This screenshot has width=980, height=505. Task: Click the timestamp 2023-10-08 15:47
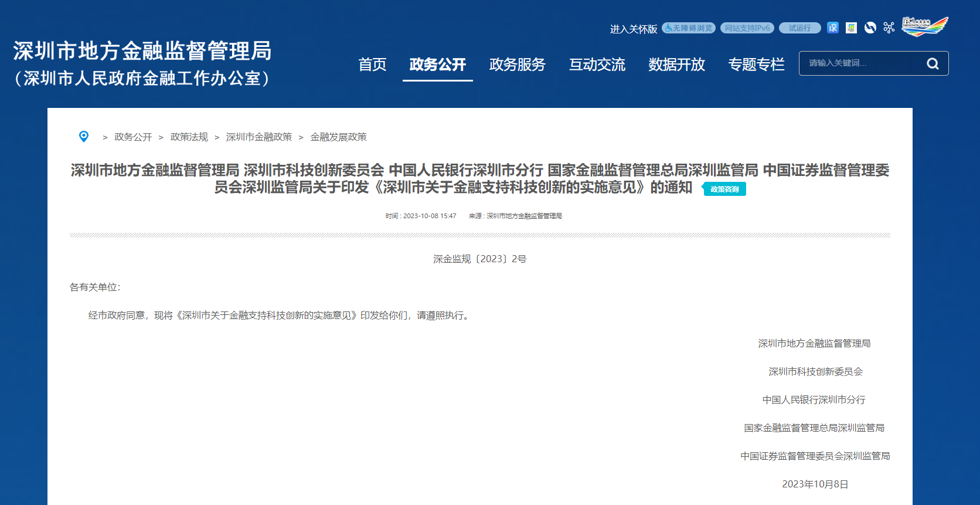click(430, 216)
